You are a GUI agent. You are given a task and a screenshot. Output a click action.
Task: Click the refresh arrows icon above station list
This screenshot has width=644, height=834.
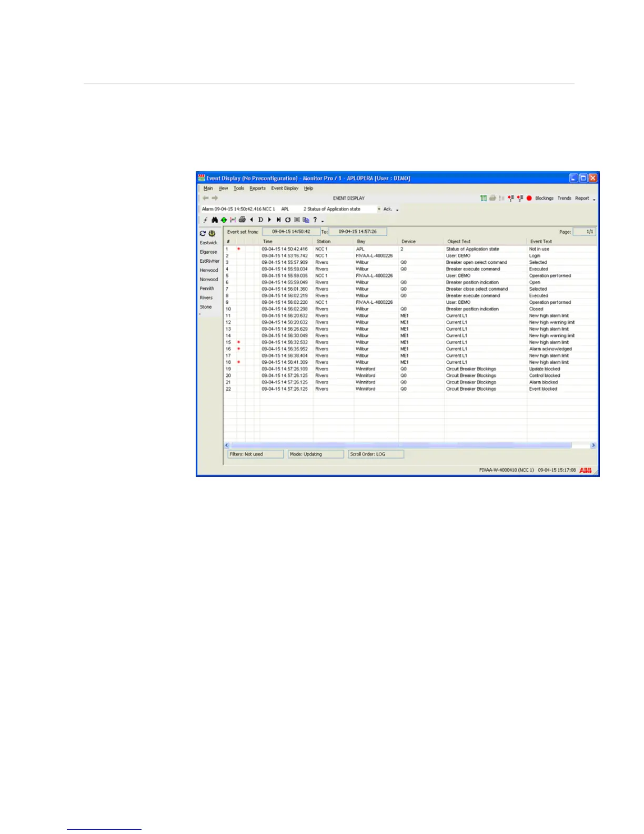[x=203, y=233]
